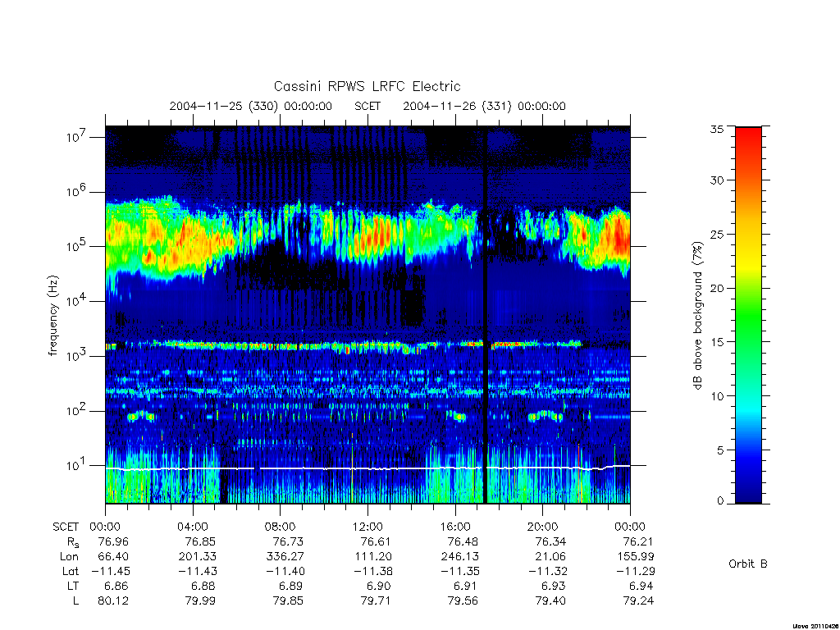
Task: Select the latitude value "-11.35"
Action: click(460, 572)
